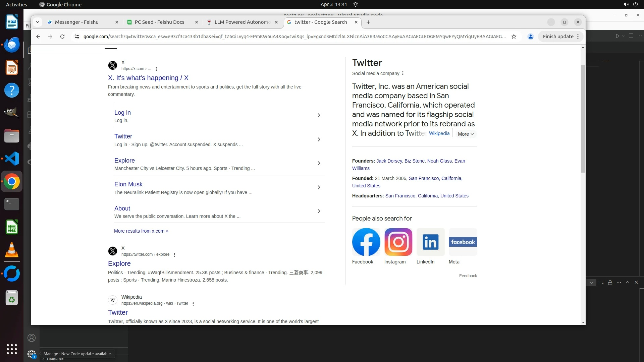Click the site information icon in the address bar

pos(76,37)
